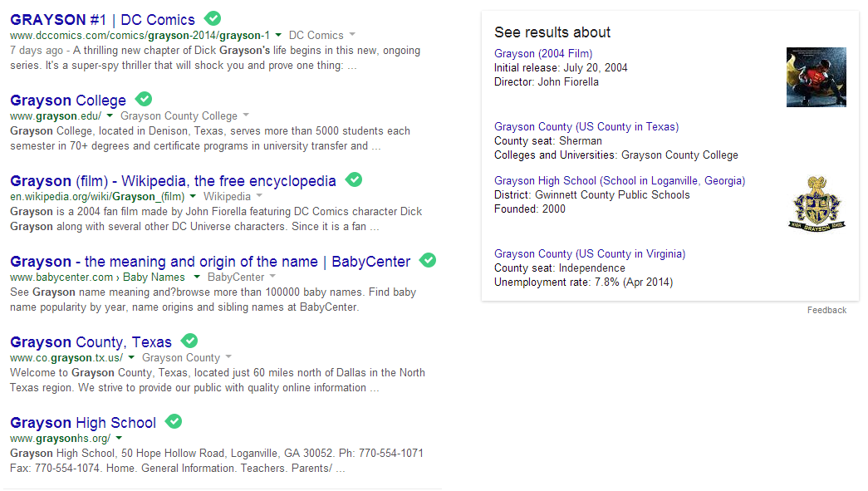
Task: Open Grayson County, Texas result title
Action: coord(91,342)
